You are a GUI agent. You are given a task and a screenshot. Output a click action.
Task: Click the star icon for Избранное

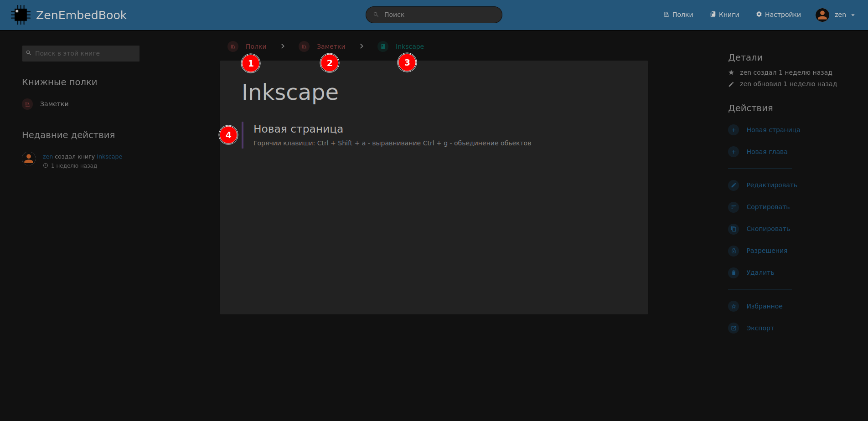(734, 306)
